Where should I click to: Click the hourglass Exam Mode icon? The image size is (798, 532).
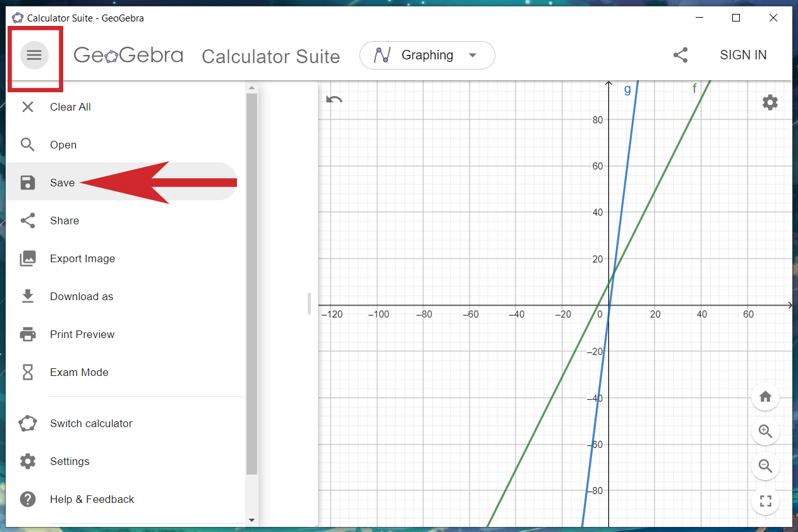point(28,372)
